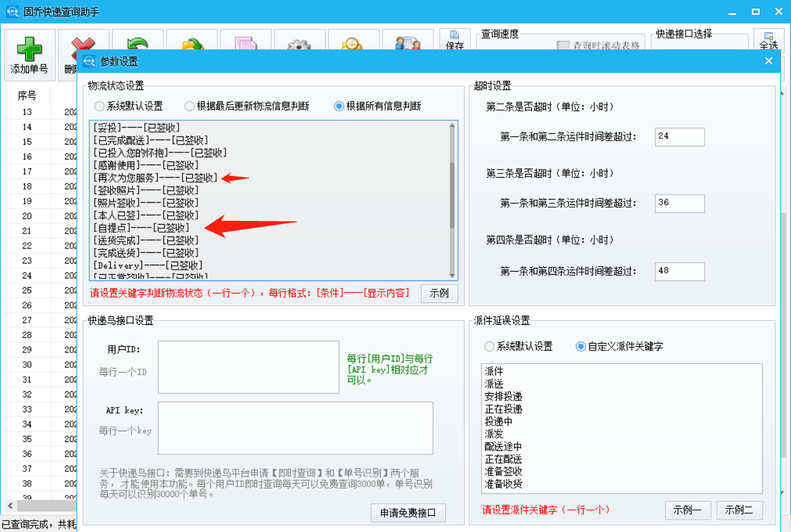Click the folder export icon in main toolbar
The width and height of the screenshot is (791, 532).
tap(192, 45)
